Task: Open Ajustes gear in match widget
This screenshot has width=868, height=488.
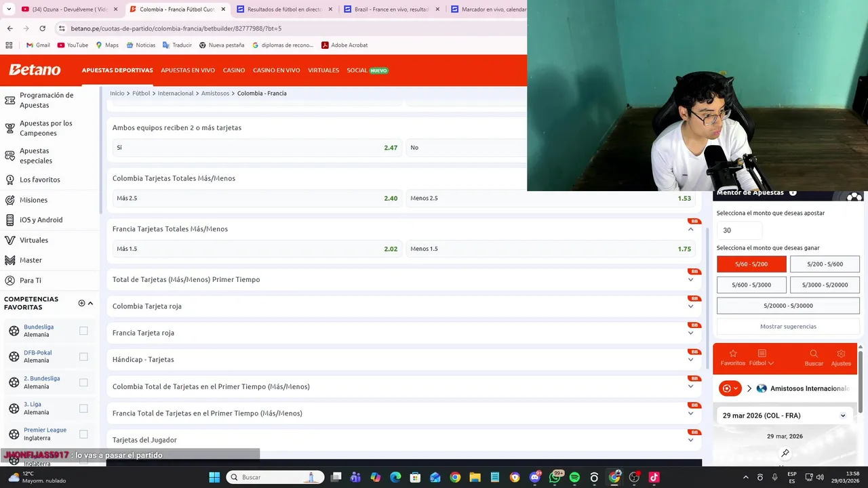Action: pos(841,353)
